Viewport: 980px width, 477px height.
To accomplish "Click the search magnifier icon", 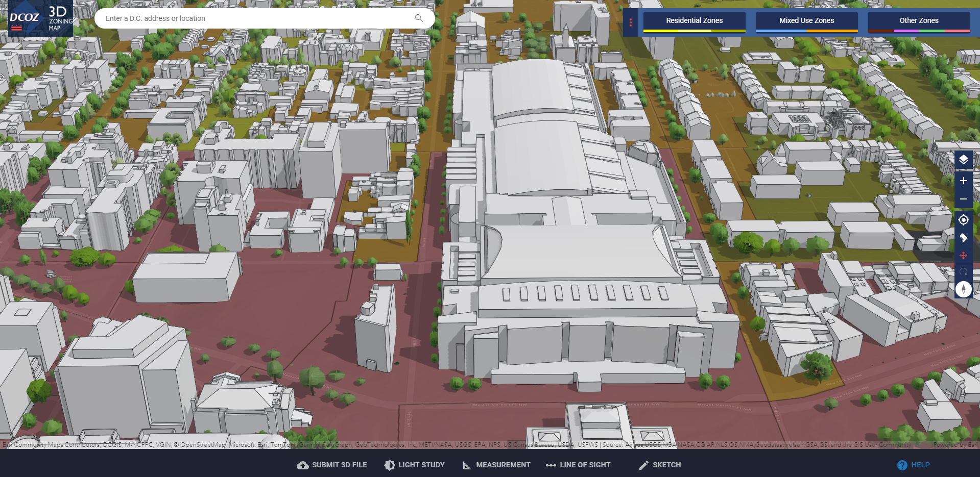I will click(x=419, y=18).
